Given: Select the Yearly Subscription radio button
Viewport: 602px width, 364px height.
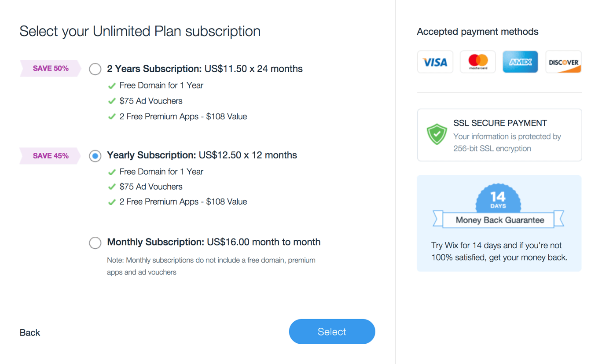Looking at the screenshot, I should click(x=95, y=156).
